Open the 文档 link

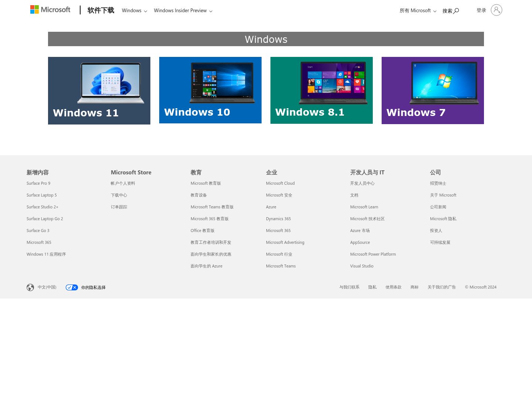click(354, 195)
